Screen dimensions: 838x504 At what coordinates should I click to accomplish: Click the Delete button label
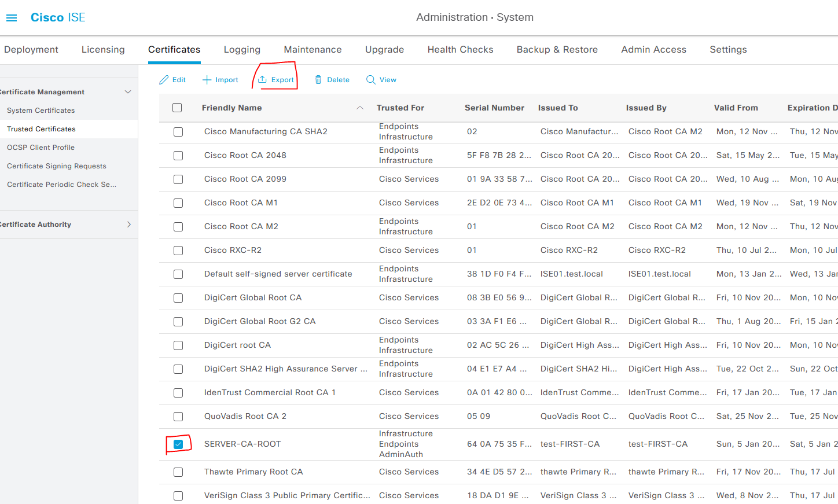coord(338,80)
